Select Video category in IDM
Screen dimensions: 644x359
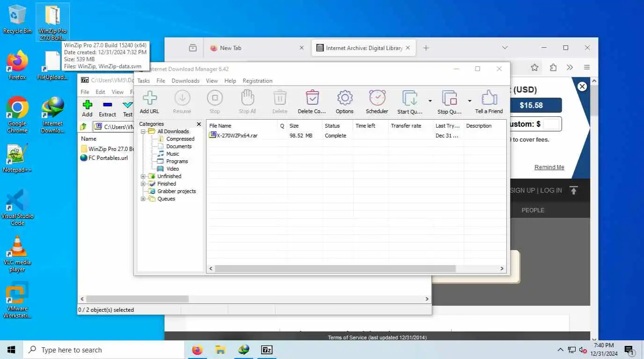point(173,169)
